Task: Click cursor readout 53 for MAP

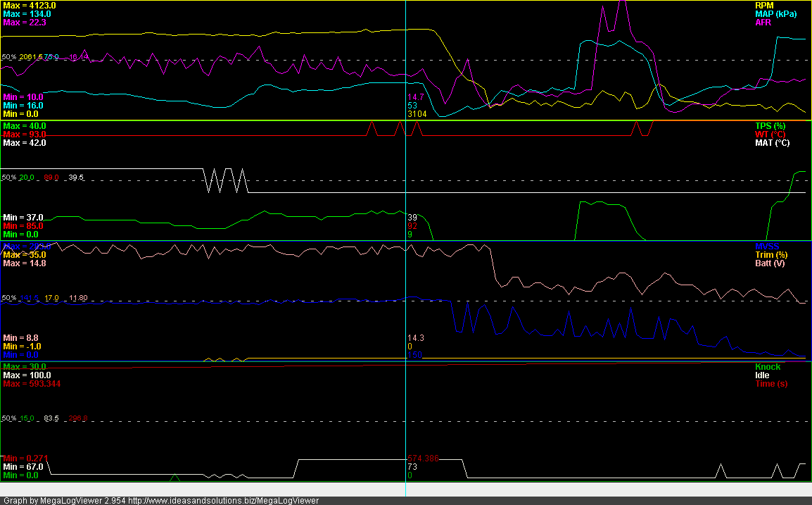Action: [x=412, y=105]
